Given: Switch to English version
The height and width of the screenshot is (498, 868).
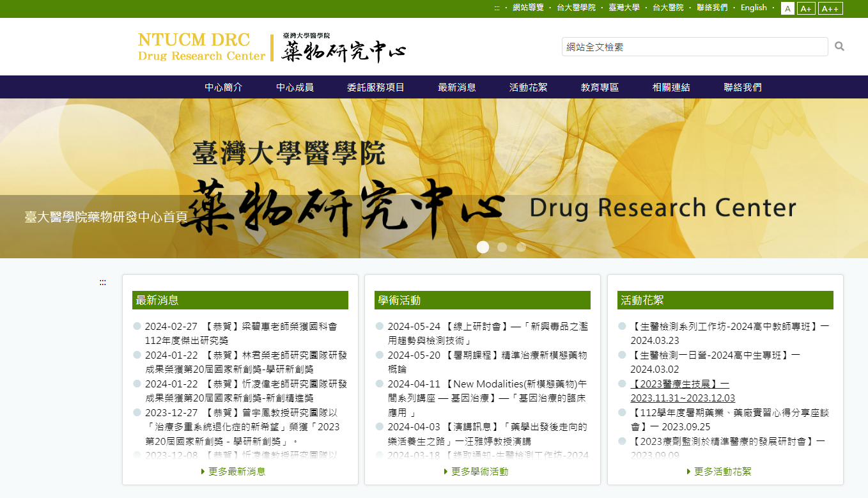Looking at the screenshot, I should pos(754,8).
